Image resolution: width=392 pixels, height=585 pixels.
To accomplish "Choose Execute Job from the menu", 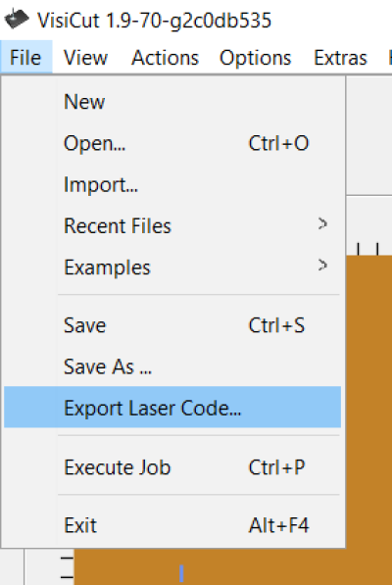I will pos(172,466).
